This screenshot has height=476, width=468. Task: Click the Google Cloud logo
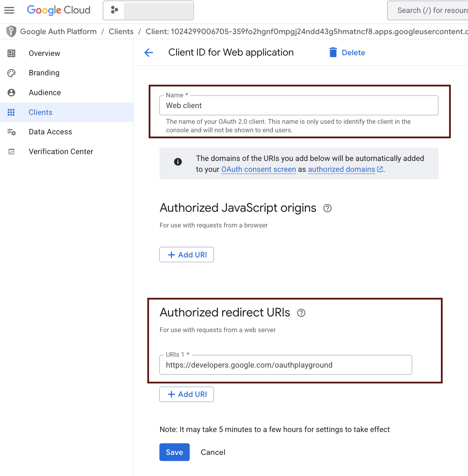[x=59, y=10]
